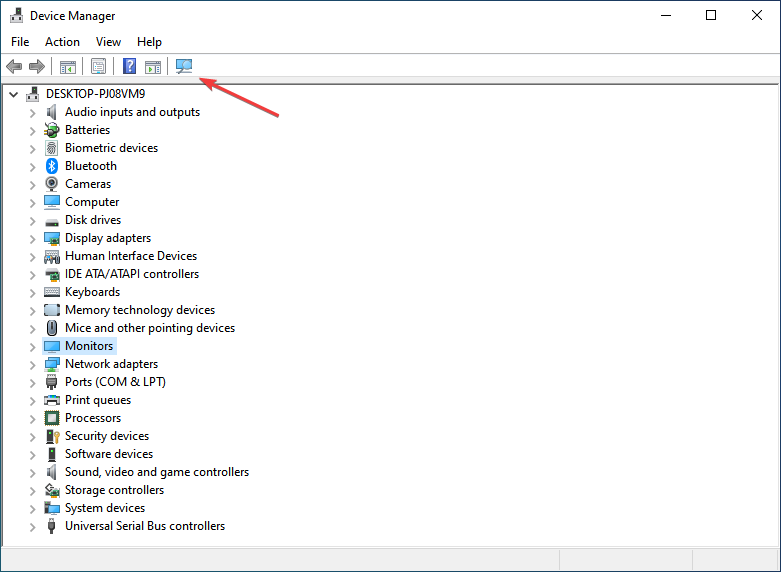Expand the Monitors category chevron
The height and width of the screenshot is (572, 781).
[x=33, y=347]
